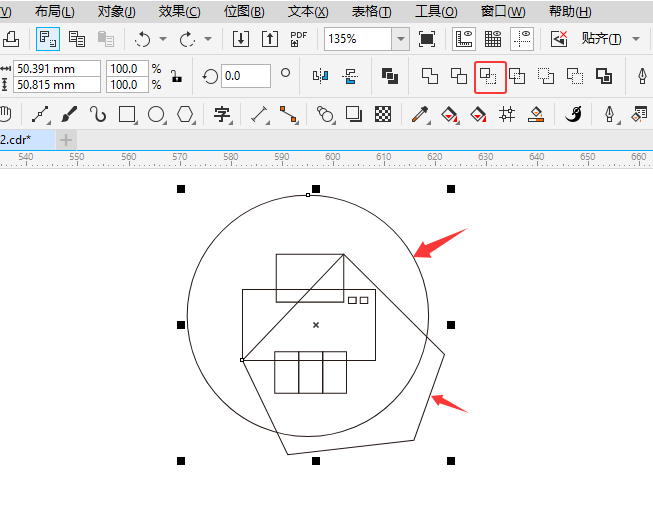This screenshot has height=518, width=653.
Task: Select the Artistic Media brush tool
Action: [69, 114]
